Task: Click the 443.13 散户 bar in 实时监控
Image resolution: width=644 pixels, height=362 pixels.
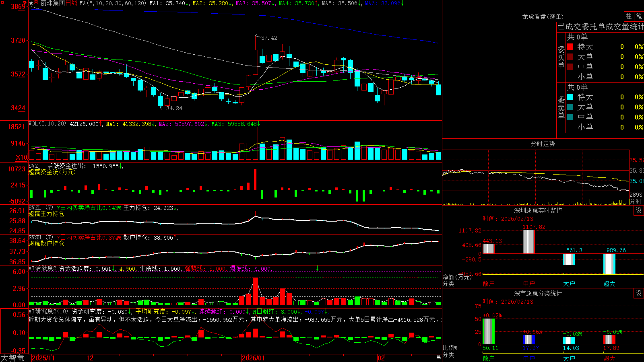Action: 489,249
